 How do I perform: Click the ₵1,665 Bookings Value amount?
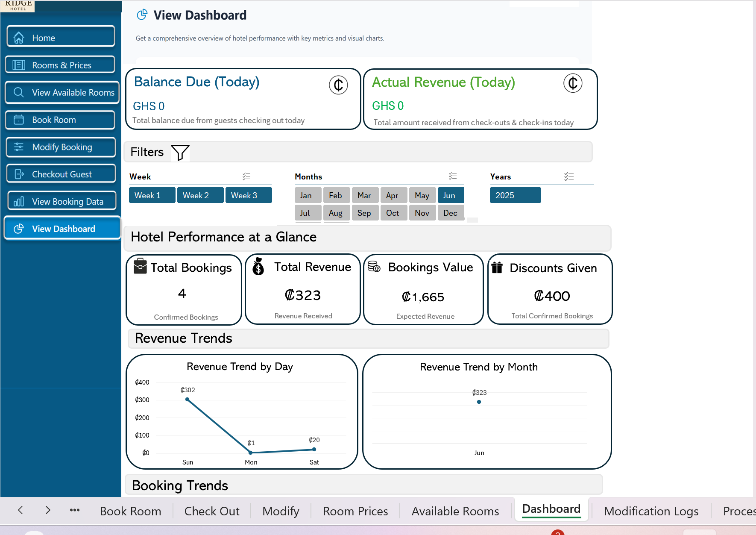pyautogui.click(x=423, y=297)
